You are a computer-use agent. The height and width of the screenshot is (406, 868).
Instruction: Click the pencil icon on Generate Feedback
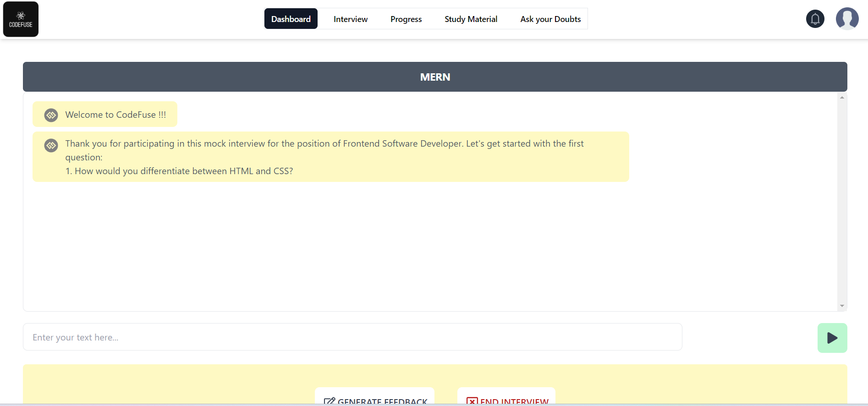[x=329, y=401]
